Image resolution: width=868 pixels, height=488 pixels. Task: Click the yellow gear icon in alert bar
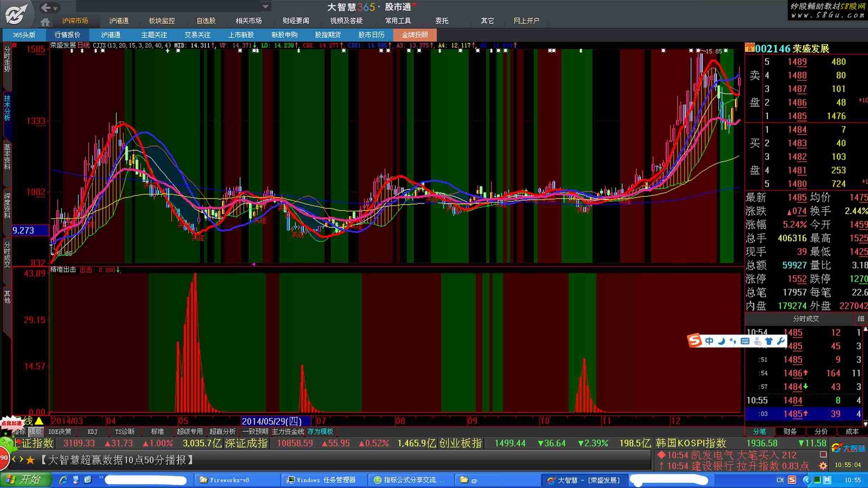pyautogui.click(x=823, y=466)
